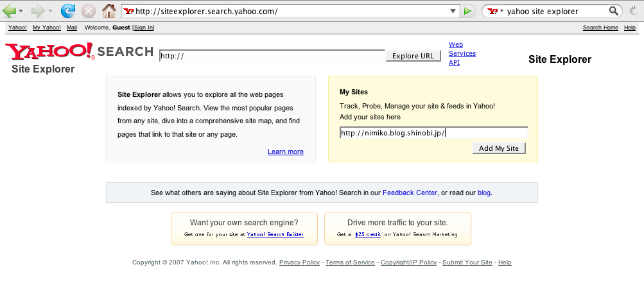Open the My Yahoo! link
Viewport: 644px width, 301px height.
click(x=47, y=28)
